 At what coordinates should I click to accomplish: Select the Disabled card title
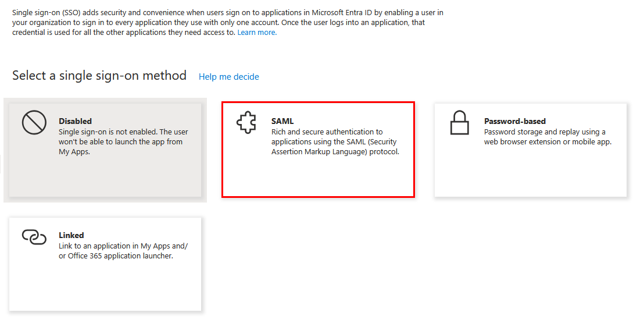pos(76,121)
